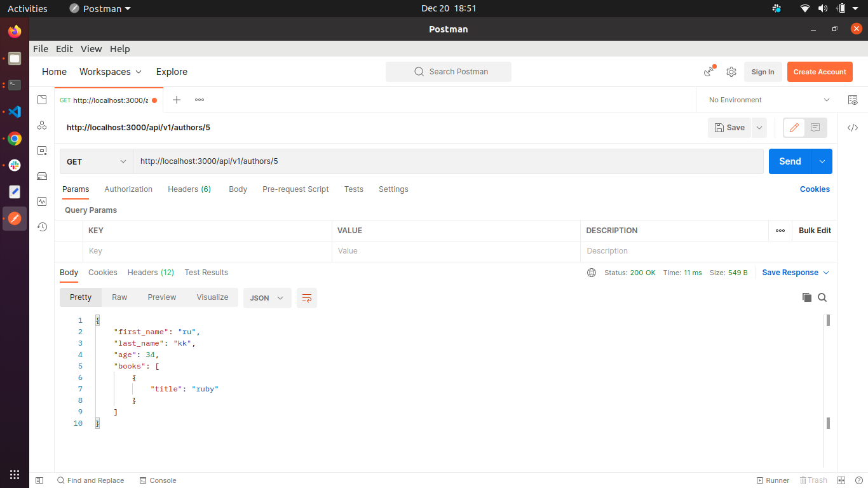Open the Test Results tab

click(207, 273)
